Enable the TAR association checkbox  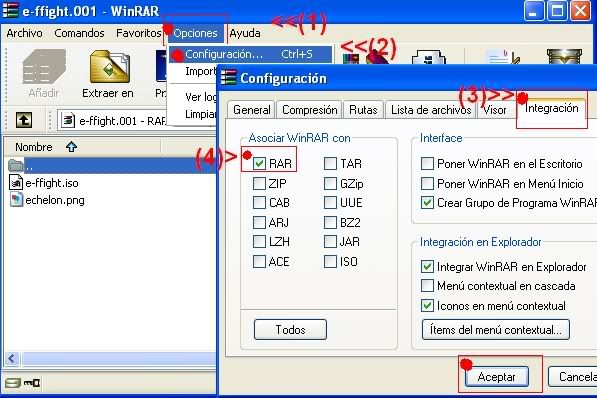click(330, 164)
